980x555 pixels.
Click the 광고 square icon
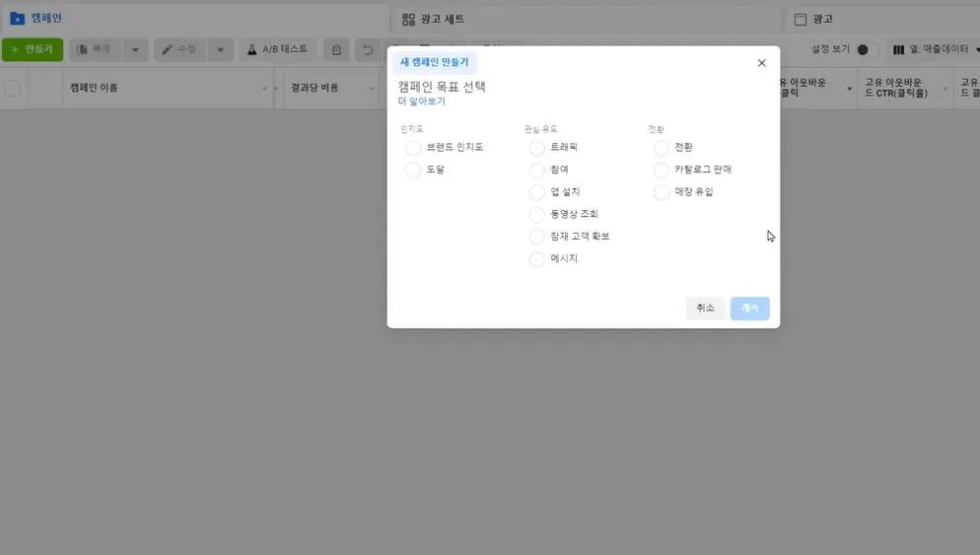800,20
